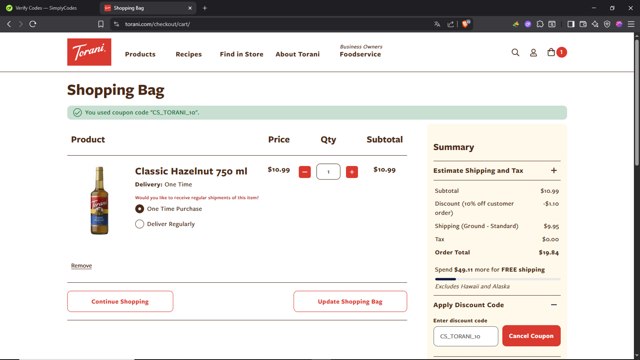Click the green triangle extension icon
The height and width of the screenshot is (360, 640).
point(516,24)
